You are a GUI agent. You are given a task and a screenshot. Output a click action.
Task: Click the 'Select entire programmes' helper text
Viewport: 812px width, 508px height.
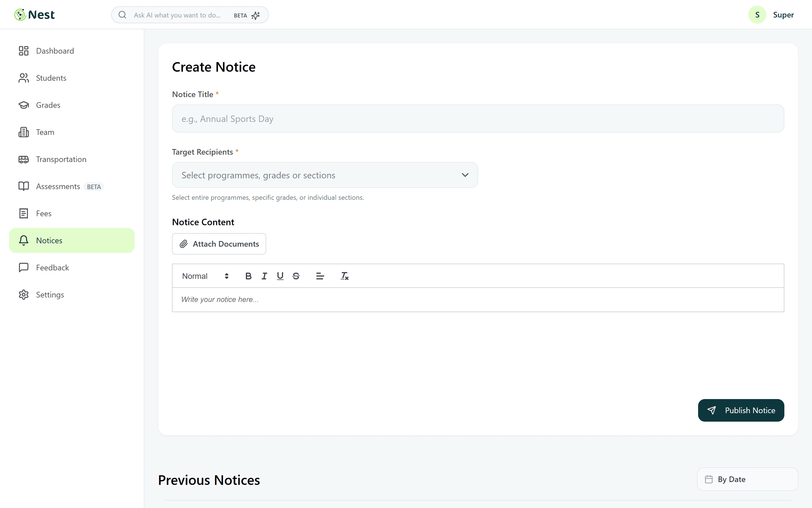click(x=268, y=198)
